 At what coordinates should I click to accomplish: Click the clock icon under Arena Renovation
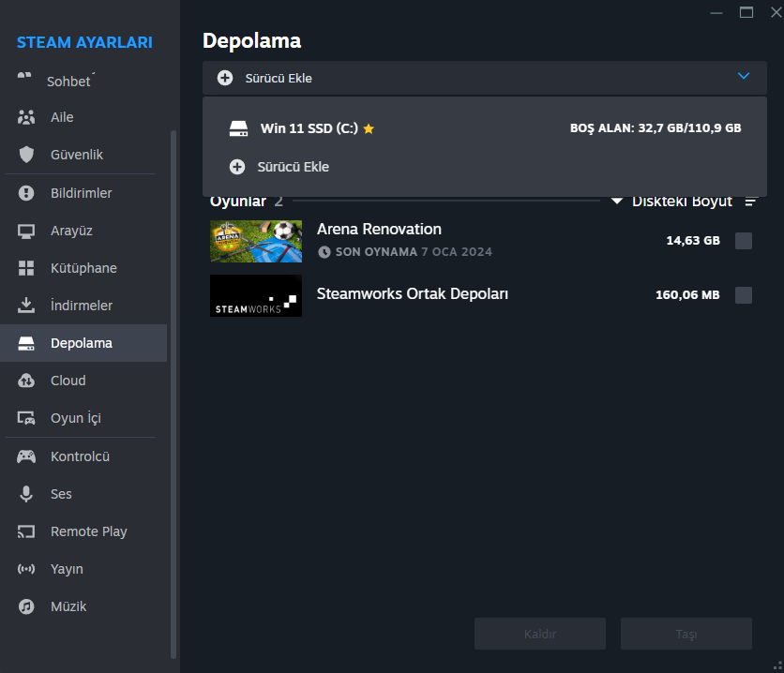pyautogui.click(x=324, y=252)
